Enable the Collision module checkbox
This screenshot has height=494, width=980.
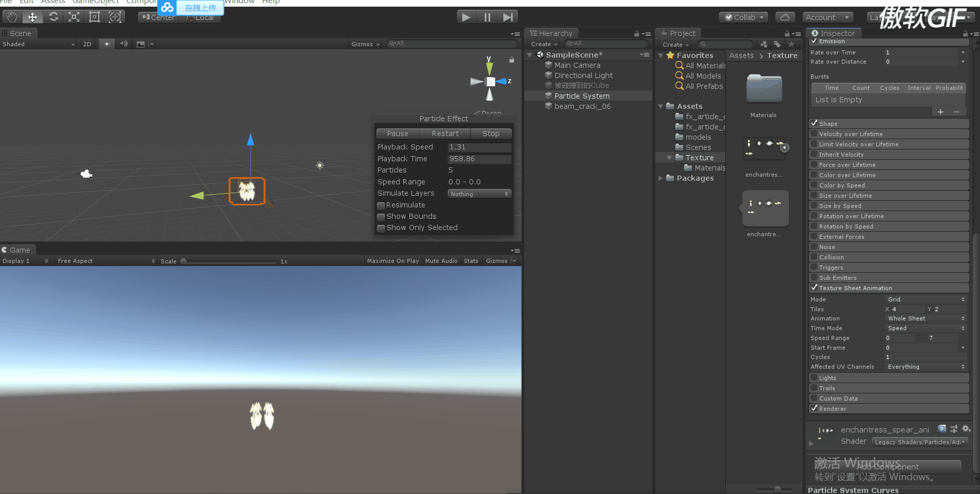814,257
